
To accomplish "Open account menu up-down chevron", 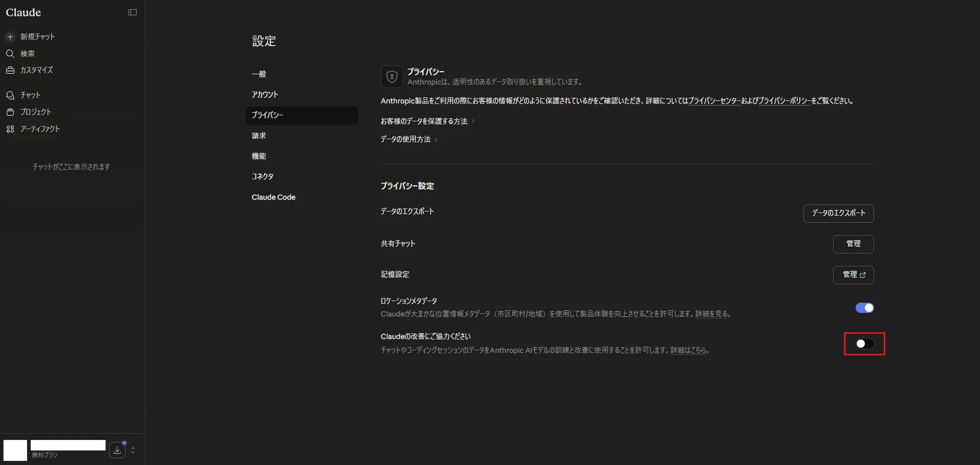I will [x=133, y=450].
